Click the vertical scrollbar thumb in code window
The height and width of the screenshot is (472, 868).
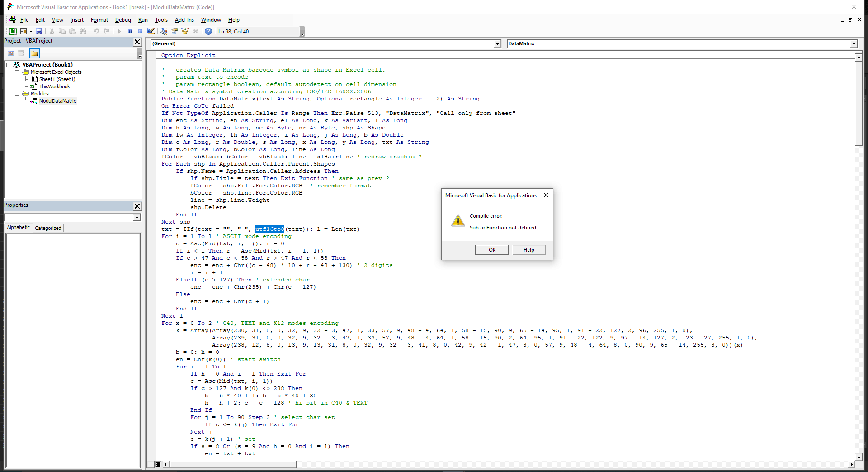[859, 103]
